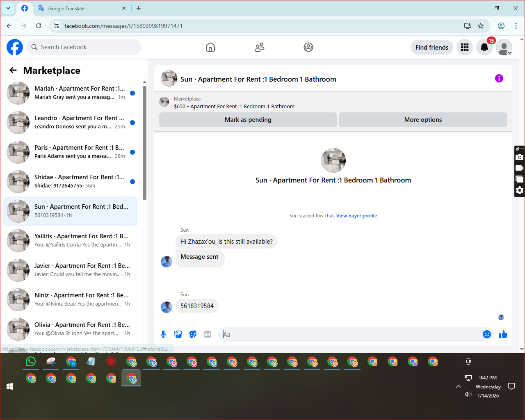Viewport: 525px width, 420px height.
Task: Click the camera icon in side recorder panel
Action: click(x=520, y=157)
